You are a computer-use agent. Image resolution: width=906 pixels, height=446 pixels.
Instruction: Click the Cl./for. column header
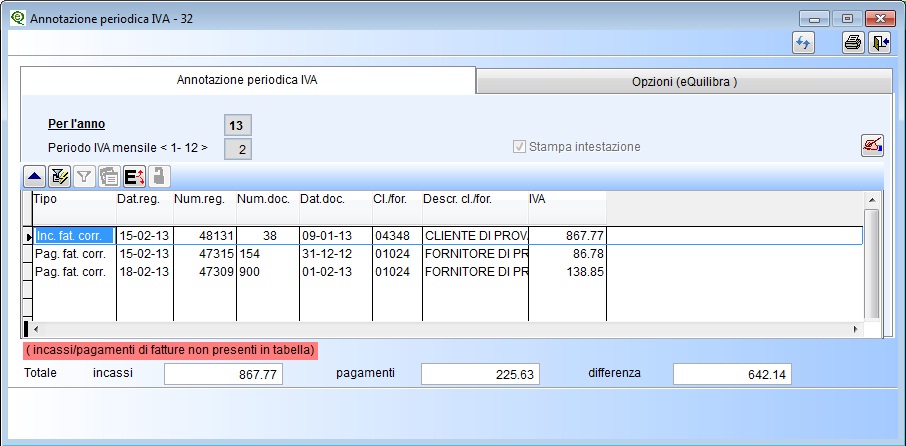pos(398,207)
